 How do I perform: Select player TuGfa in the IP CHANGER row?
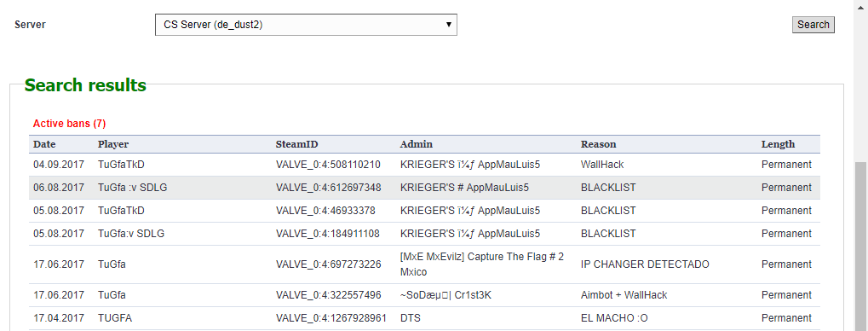(112, 264)
